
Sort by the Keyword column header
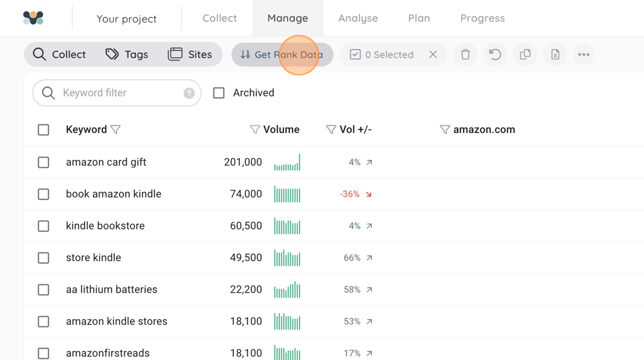[86, 129]
